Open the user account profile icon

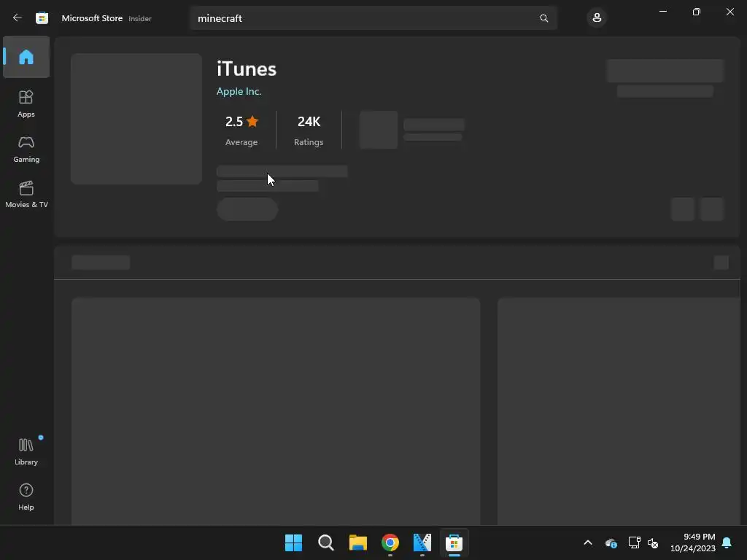pos(597,18)
